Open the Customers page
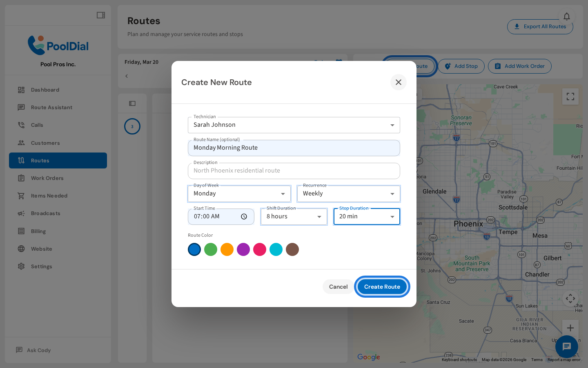The width and height of the screenshot is (588, 368). tap(45, 143)
